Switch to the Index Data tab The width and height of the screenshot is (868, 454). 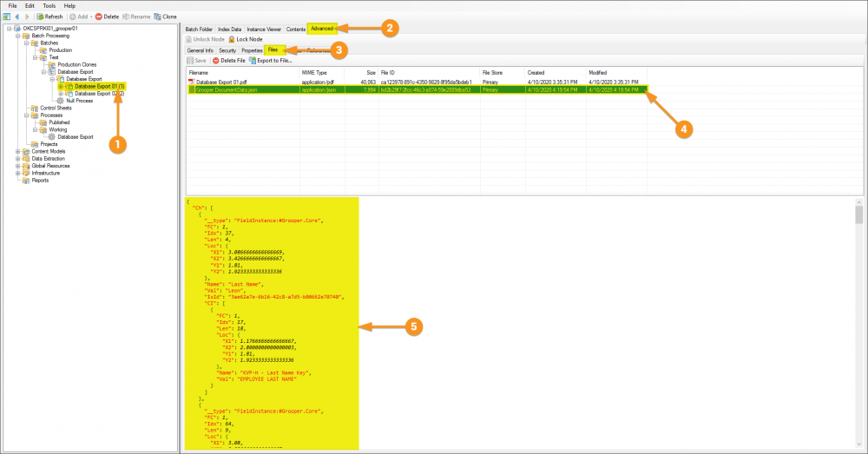pyautogui.click(x=230, y=29)
